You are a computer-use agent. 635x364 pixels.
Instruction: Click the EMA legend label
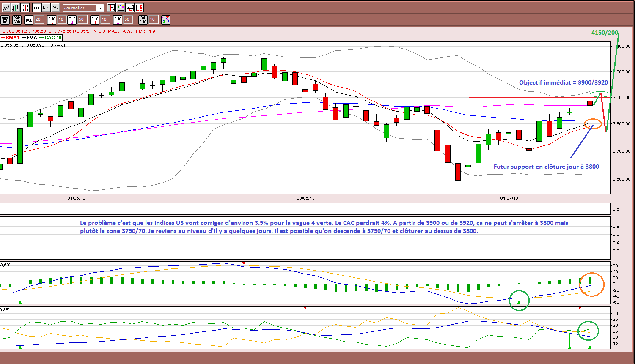32,38
